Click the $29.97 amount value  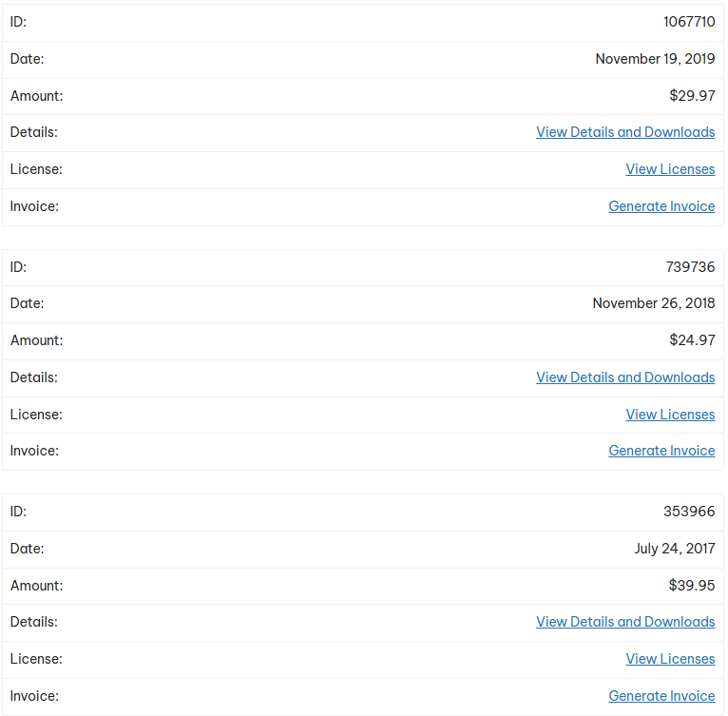pyautogui.click(x=692, y=96)
